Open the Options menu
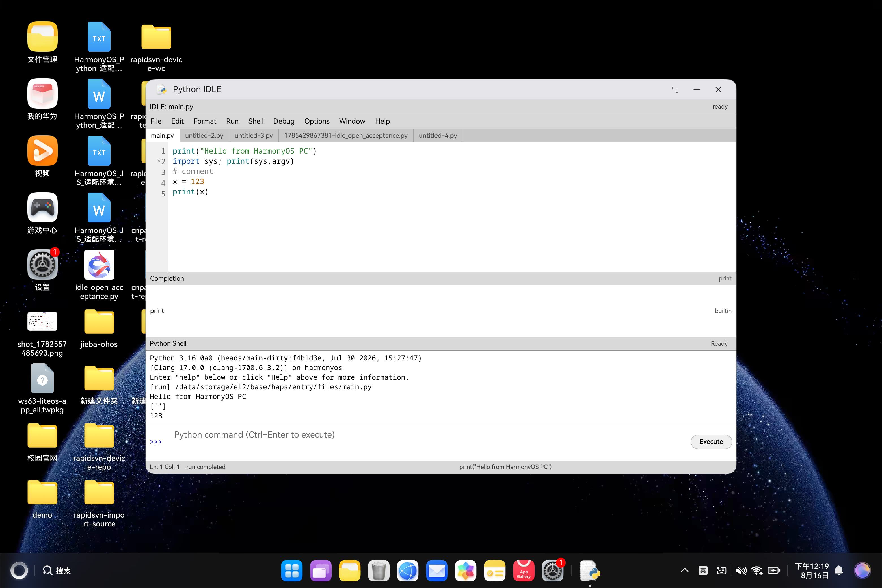882x588 pixels. click(x=317, y=121)
